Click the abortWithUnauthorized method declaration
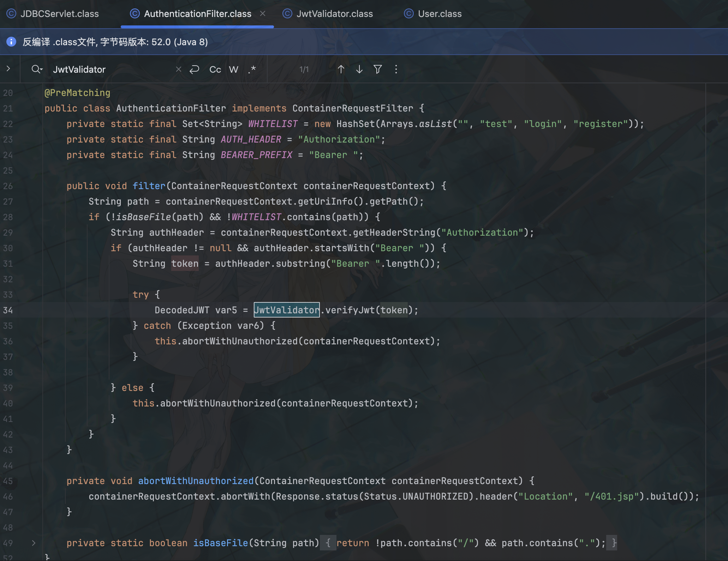728x561 pixels. [196, 481]
